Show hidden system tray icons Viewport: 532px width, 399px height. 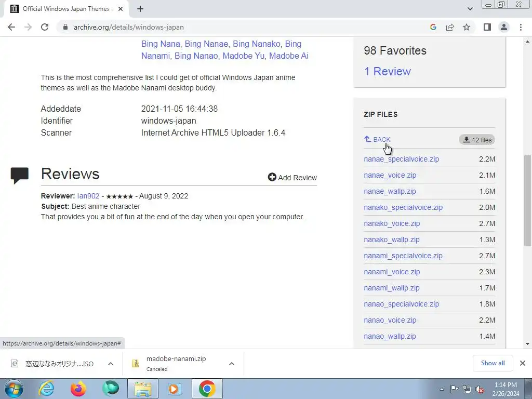coord(442,389)
